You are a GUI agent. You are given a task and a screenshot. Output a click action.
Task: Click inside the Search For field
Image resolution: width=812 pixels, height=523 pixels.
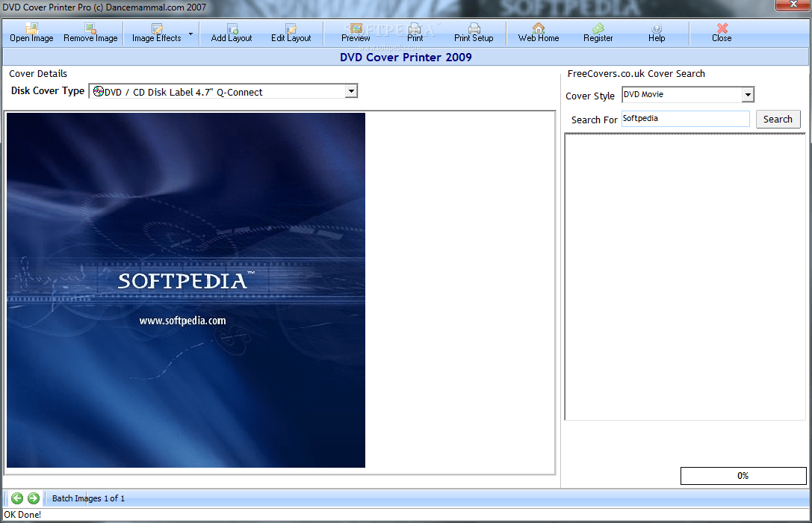pyautogui.click(x=684, y=119)
